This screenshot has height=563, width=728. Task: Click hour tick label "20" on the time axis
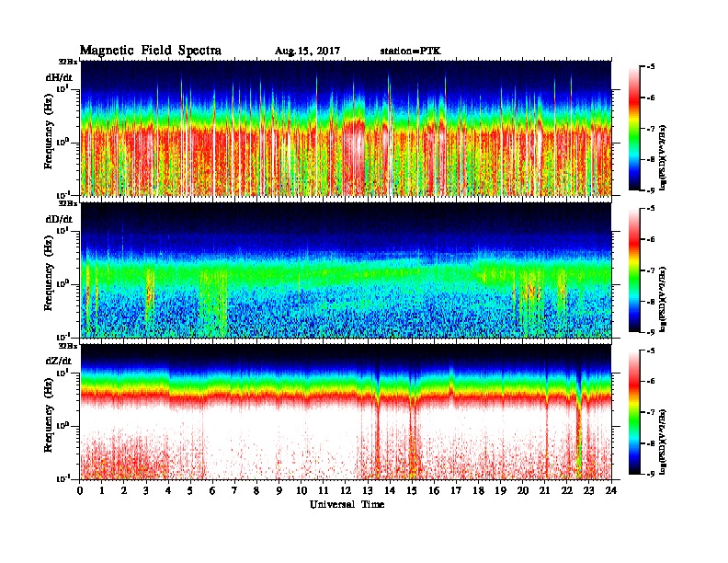click(523, 490)
